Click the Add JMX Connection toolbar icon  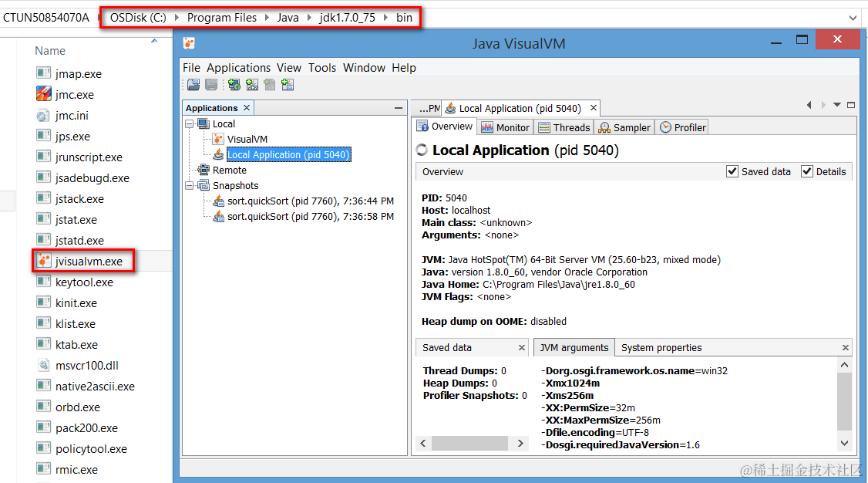click(x=252, y=84)
